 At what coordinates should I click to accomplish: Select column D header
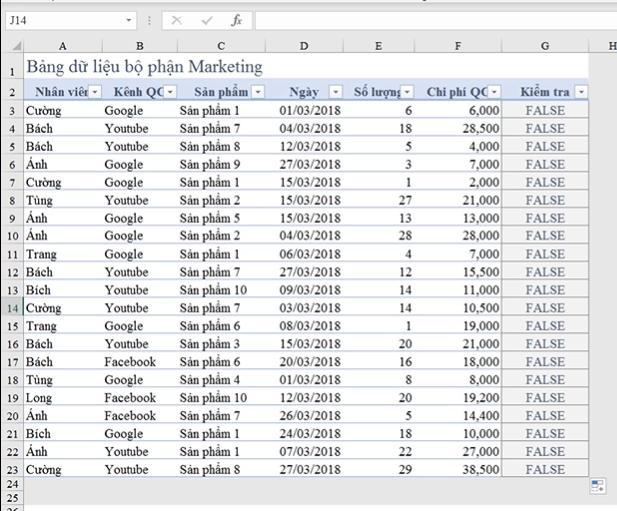pyautogui.click(x=304, y=46)
